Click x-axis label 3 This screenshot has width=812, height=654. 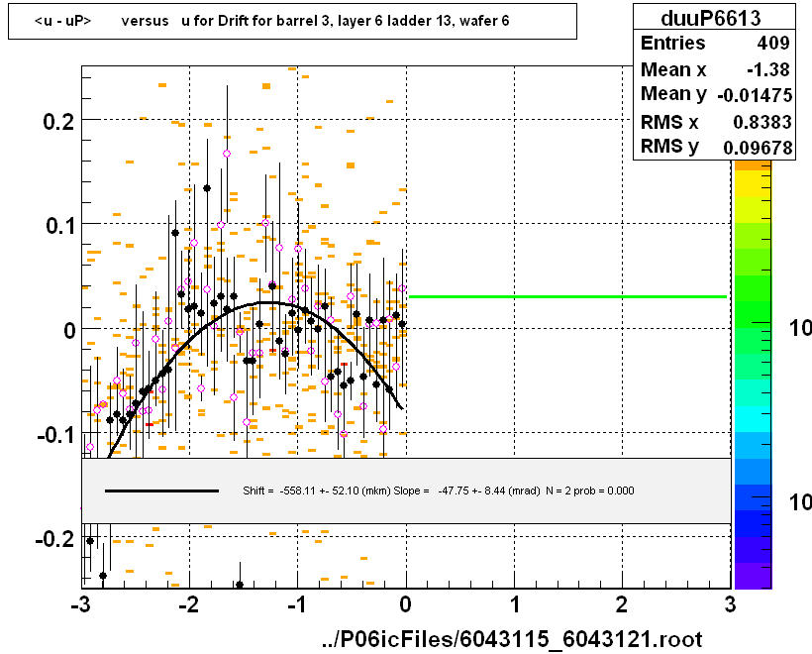(x=730, y=604)
